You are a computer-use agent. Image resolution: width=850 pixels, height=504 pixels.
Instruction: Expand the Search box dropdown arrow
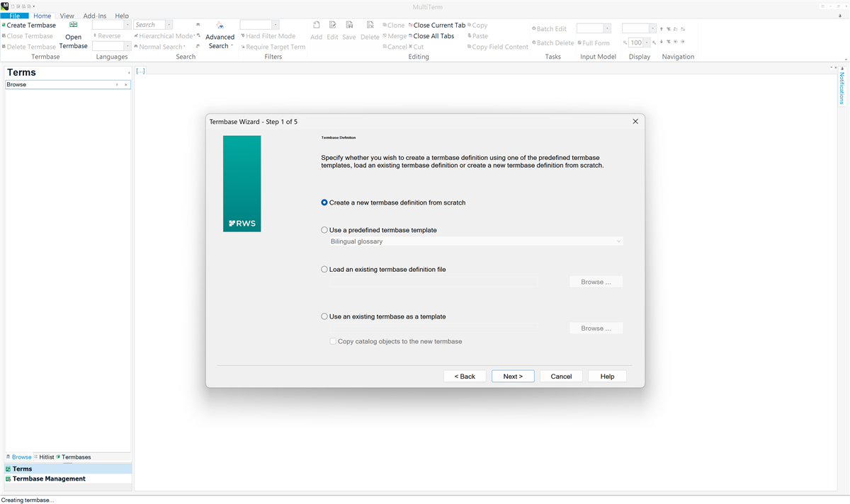[169, 25]
